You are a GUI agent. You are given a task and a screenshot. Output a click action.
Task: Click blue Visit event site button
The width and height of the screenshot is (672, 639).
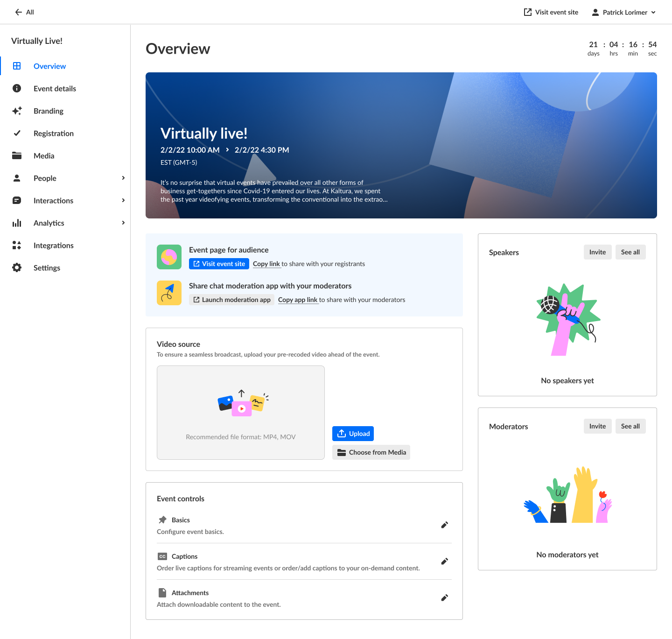(x=219, y=264)
